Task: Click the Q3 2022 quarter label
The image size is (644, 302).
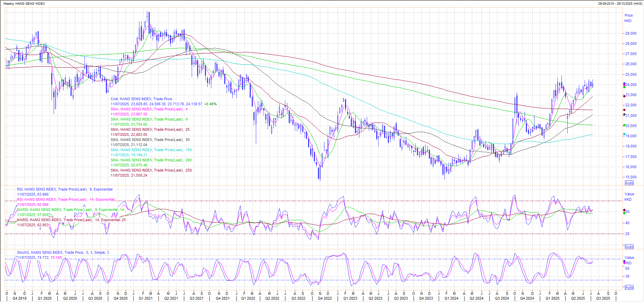Action: 299,299
